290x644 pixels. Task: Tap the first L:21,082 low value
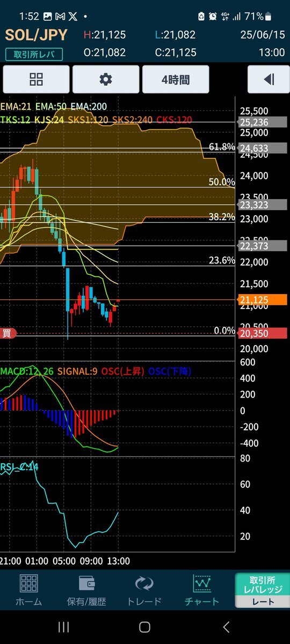click(x=175, y=35)
